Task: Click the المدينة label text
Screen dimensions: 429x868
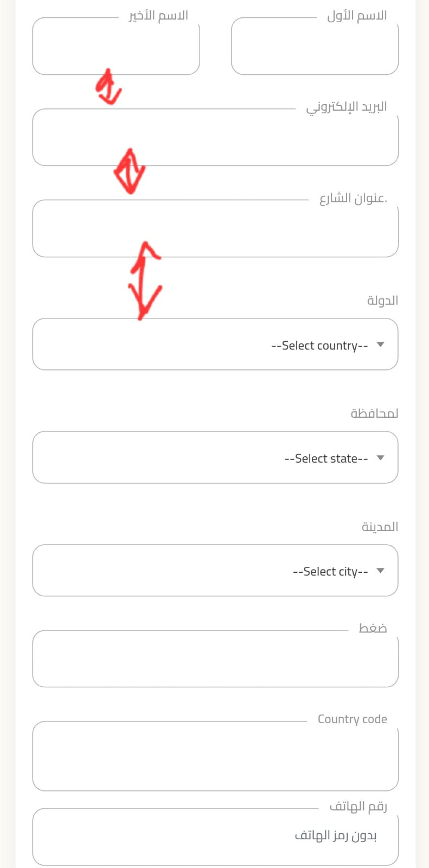Action: (x=380, y=527)
